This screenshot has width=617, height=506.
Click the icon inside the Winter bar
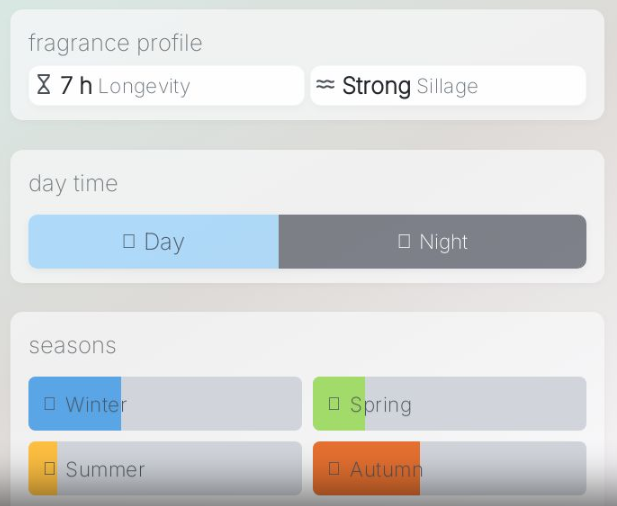[50, 404]
